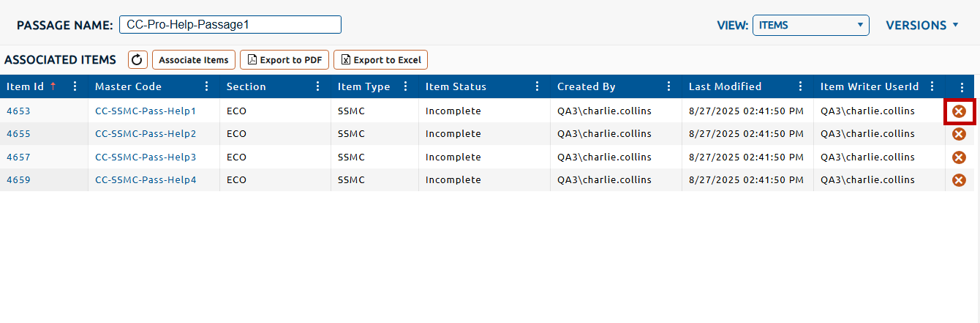Open Item Id column options menu

pyautogui.click(x=75, y=86)
